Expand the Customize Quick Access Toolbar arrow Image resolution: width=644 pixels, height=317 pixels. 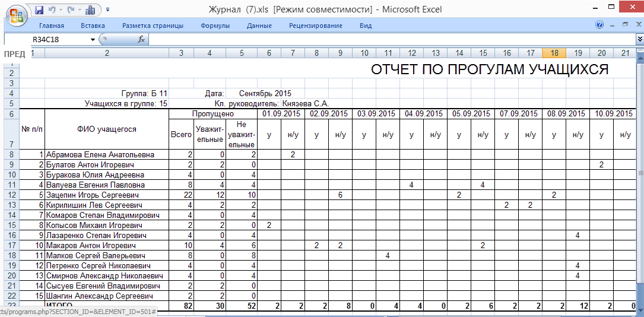[107, 10]
